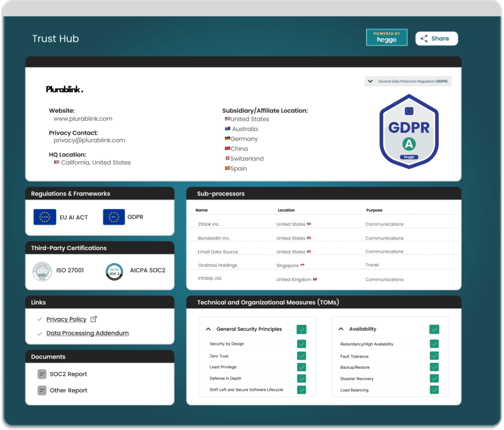Toggle the Zero Trust checkbox
Image resolution: width=504 pixels, height=430 pixels.
301,356
